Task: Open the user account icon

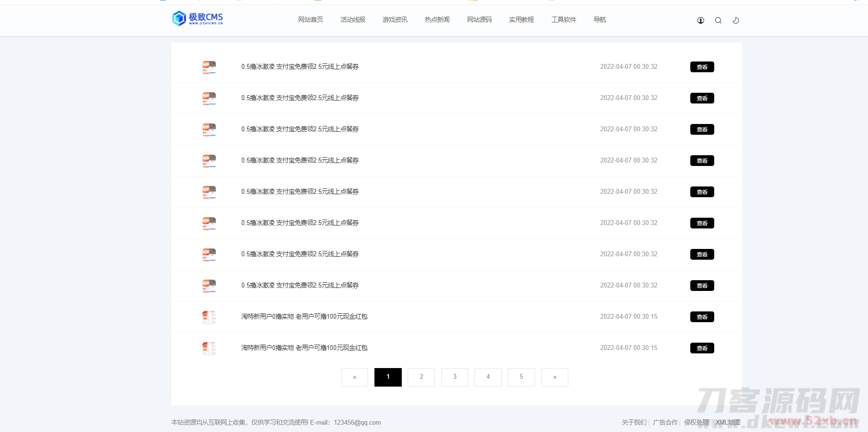Action: [x=701, y=21]
